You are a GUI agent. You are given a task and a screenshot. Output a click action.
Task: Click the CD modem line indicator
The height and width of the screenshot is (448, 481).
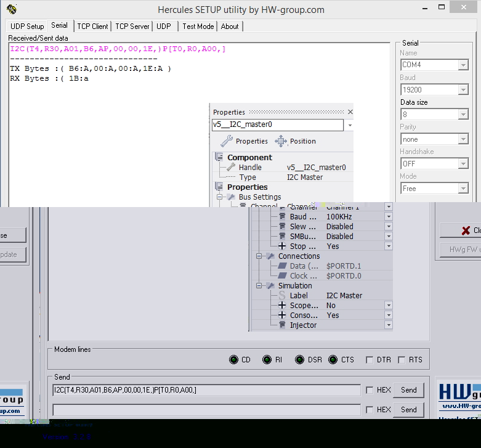pyautogui.click(x=233, y=360)
